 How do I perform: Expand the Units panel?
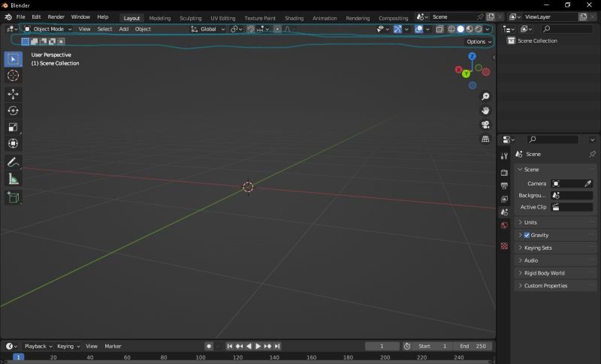coord(555,222)
